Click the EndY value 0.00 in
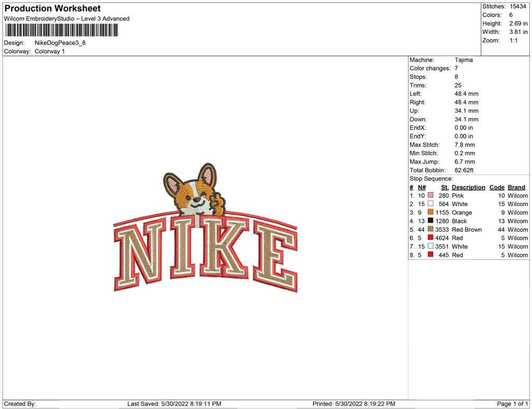 464,136
